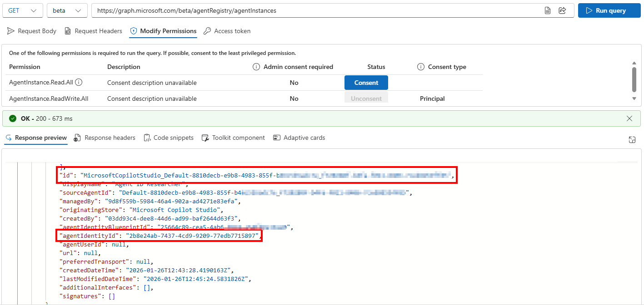Open the Response headers tab
644x305 pixels.
click(105, 138)
